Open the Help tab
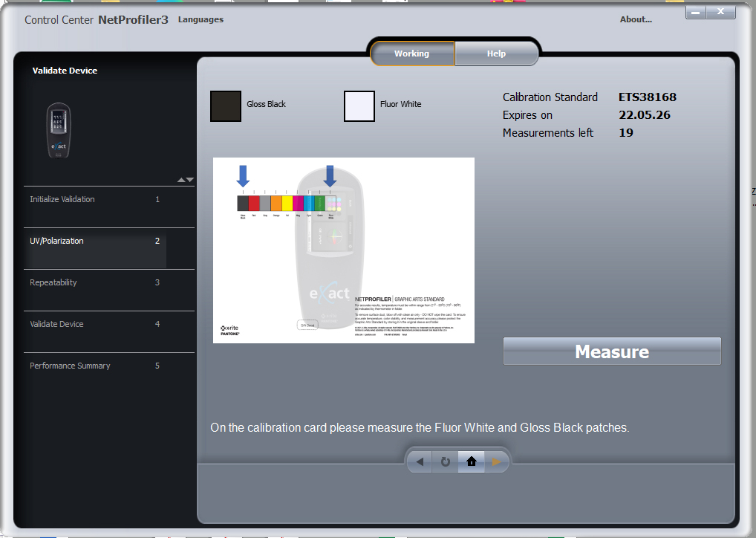756x538 pixels. point(496,54)
